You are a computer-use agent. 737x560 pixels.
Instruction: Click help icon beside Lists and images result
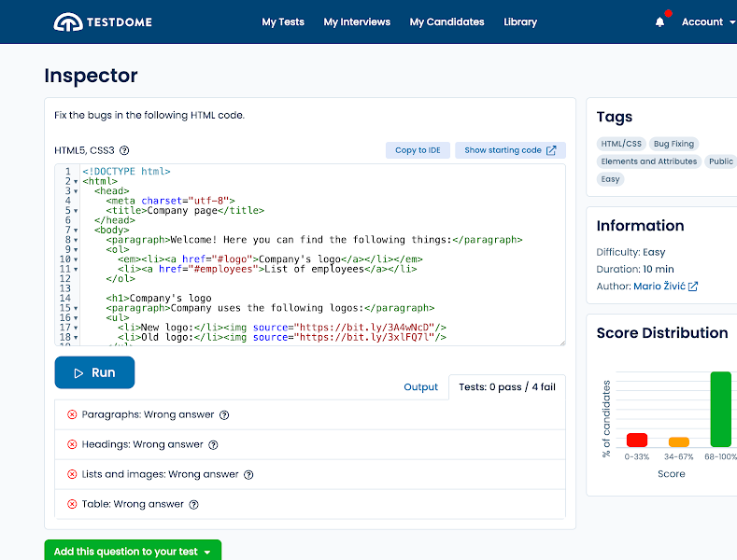point(248,475)
